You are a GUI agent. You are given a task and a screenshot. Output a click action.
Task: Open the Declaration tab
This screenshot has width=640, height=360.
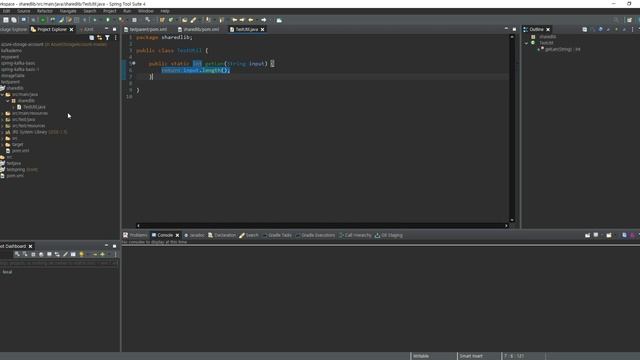[x=222, y=235]
